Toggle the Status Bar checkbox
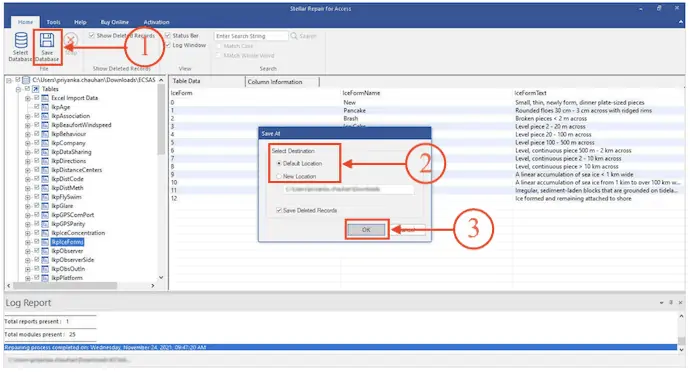The image size is (690, 372). pyautogui.click(x=168, y=35)
